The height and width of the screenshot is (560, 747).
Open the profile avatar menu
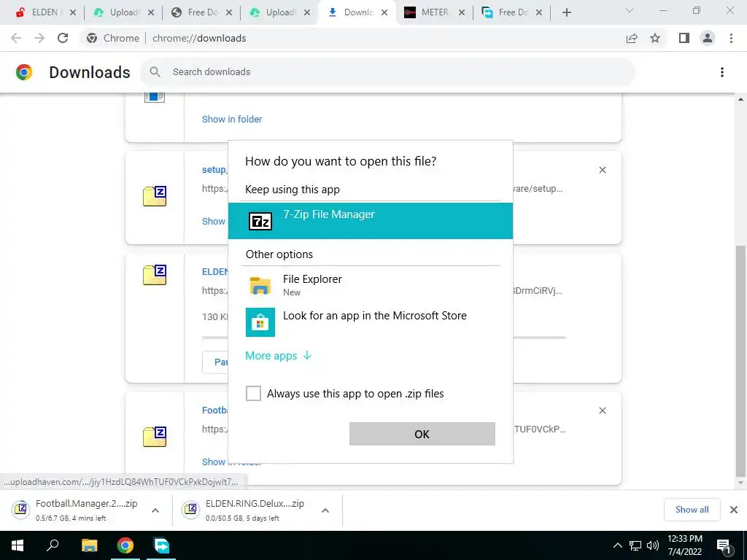coord(708,38)
